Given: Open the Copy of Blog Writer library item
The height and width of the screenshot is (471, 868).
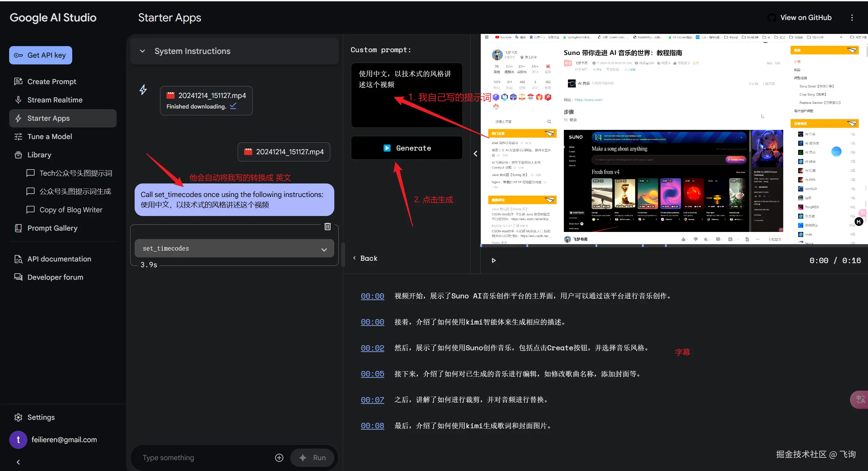Looking at the screenshot, I should pyautogui.click(x=71, y=210).
